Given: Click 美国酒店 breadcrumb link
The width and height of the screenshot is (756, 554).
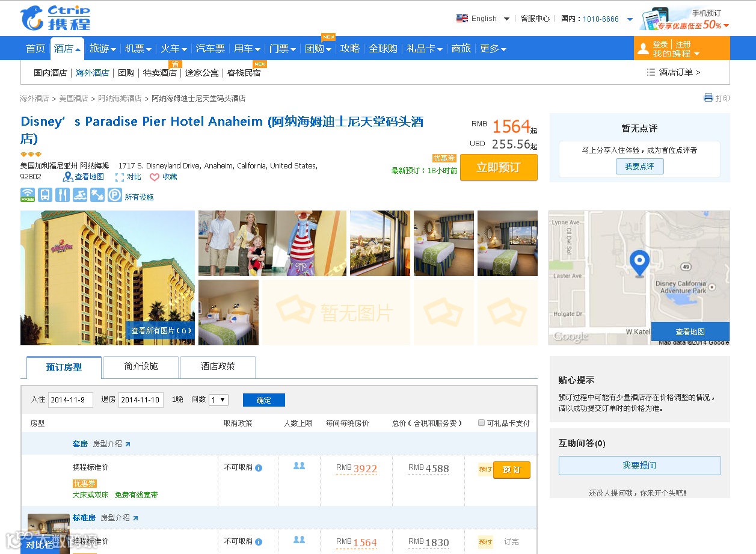Looking at the screenshot, I should [x=73, y=98].
